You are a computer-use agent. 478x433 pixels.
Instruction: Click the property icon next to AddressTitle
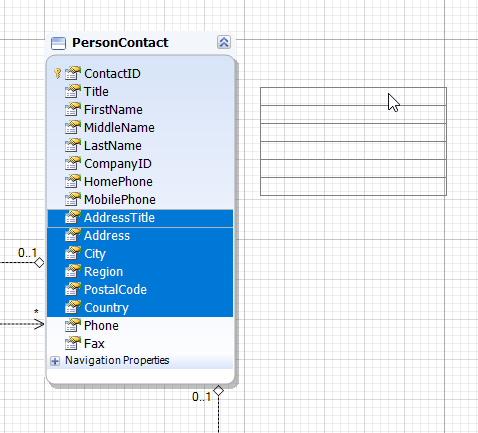(x=73, y=217)
